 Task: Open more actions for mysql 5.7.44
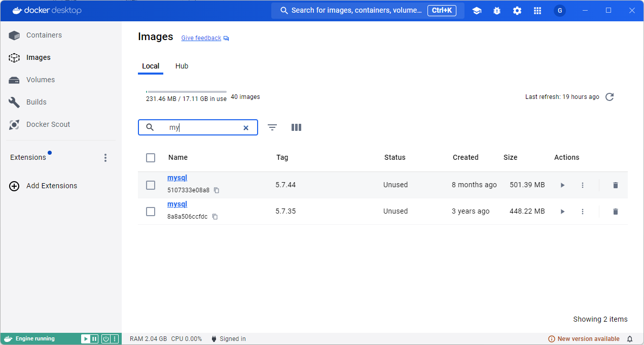coord(583,185)
